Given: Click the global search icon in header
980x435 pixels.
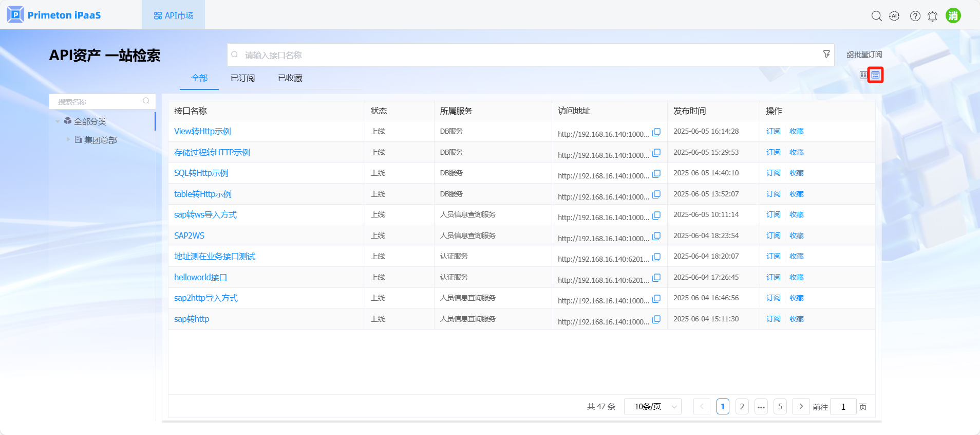Looking at the screenshot, I should (876, 16).
